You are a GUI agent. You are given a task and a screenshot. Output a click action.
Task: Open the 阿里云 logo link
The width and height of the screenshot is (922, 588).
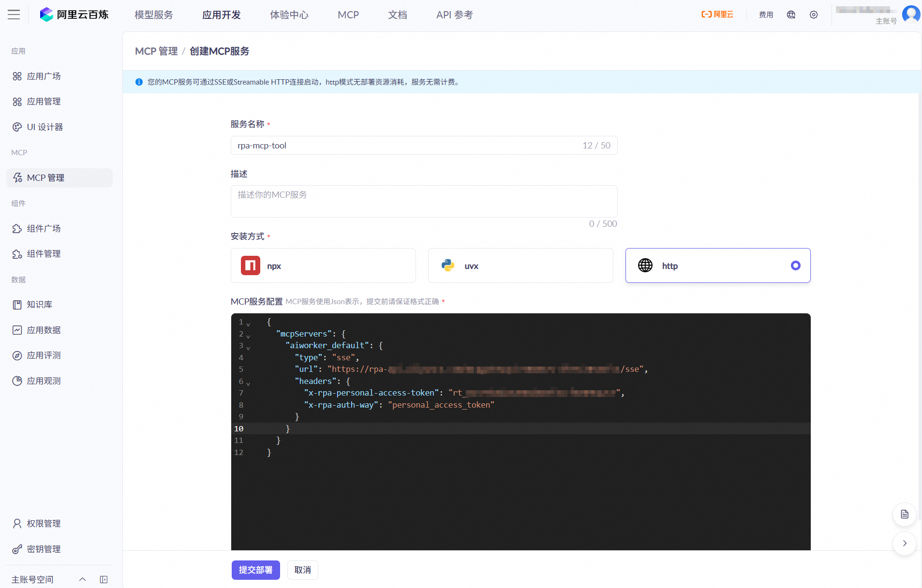pyautogui.click(x=717, y=15)
